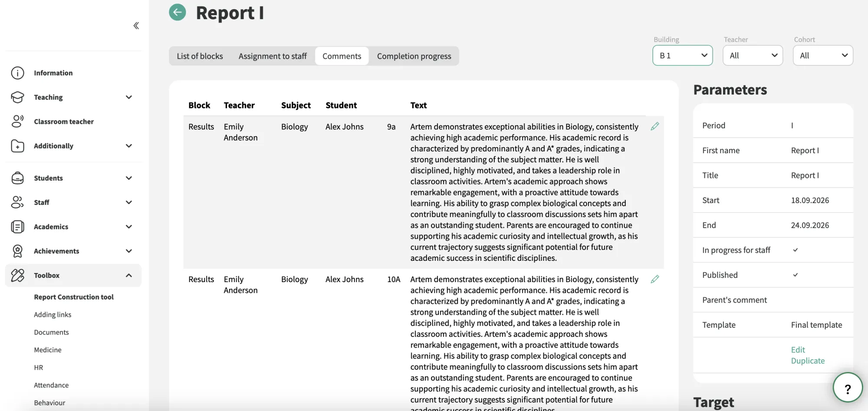Open Documents under Toolbox

pyautogui.click(x=51, y=332)
